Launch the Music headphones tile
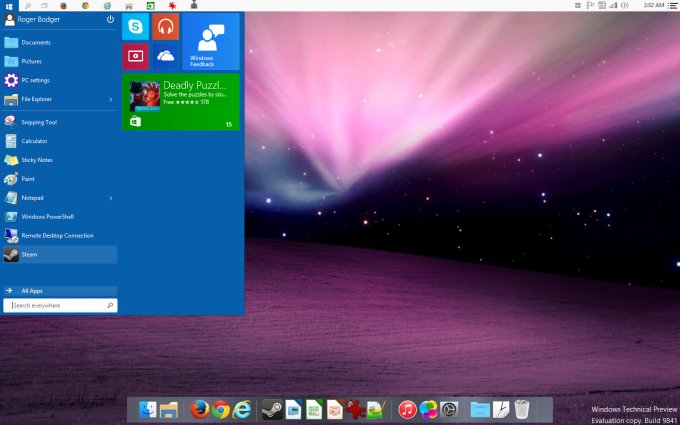The height and width of the screenshot is (425, 680). coord(165,27)
